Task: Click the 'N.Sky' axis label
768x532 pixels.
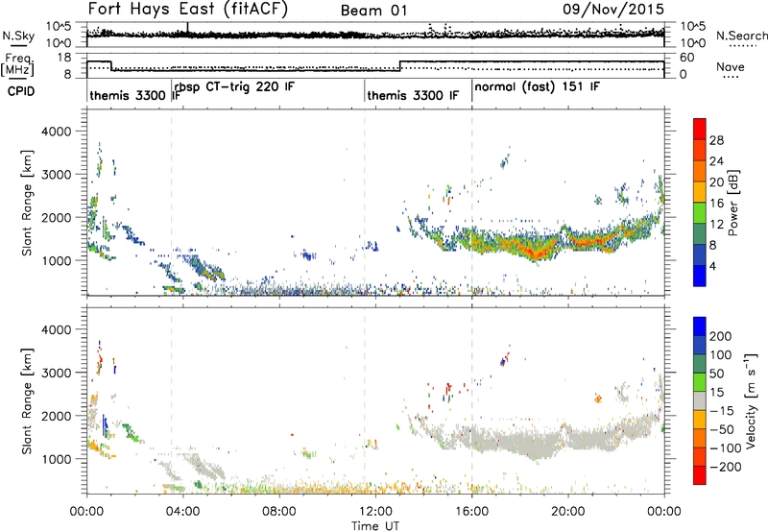Action: 18,36
